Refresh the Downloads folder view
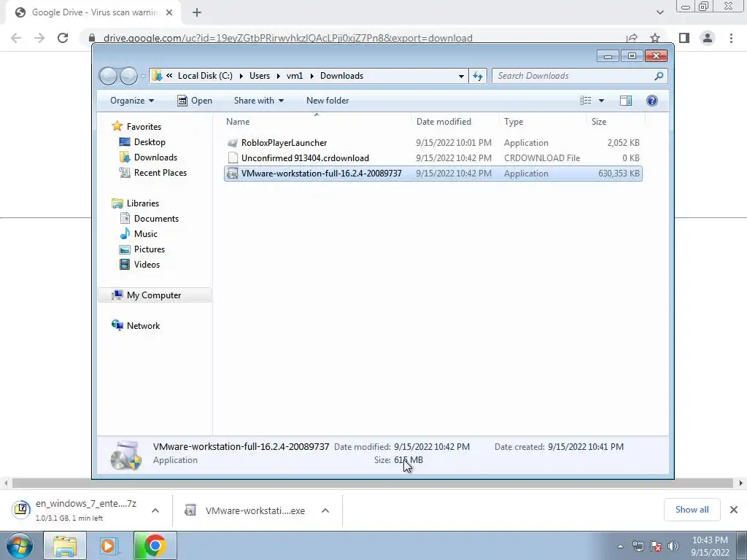747x560 pixels. click(x=478, y=76)
